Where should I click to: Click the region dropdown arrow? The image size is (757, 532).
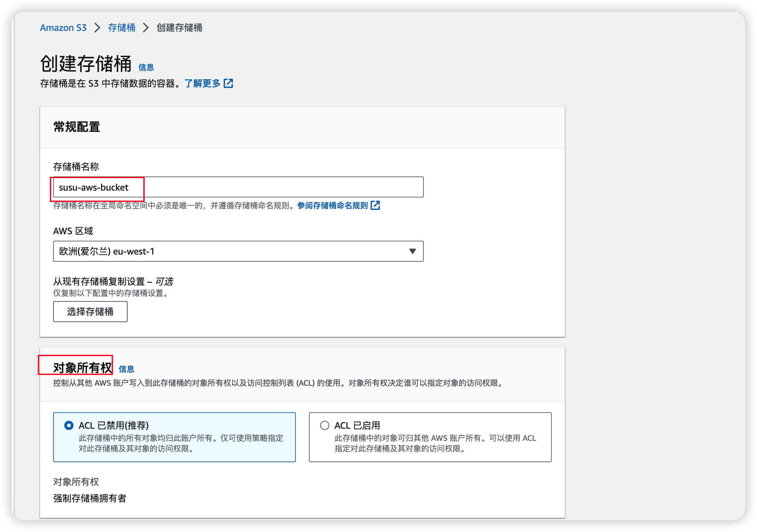(x=413, y=252)
